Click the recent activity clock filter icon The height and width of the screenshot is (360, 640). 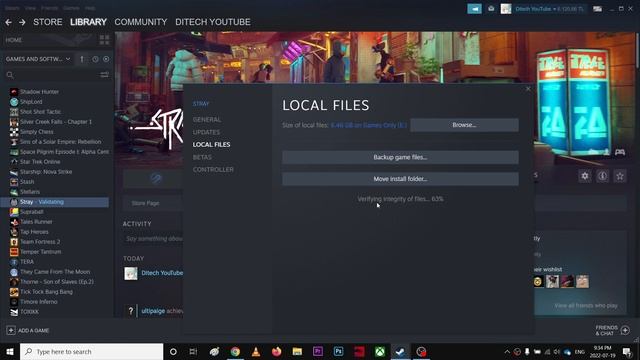(x=95, y=59)
